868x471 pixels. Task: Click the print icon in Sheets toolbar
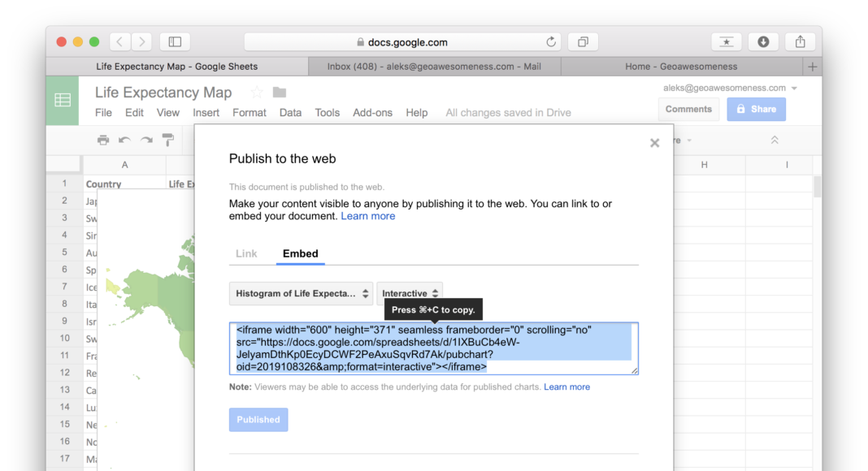(x=103, y=140)
